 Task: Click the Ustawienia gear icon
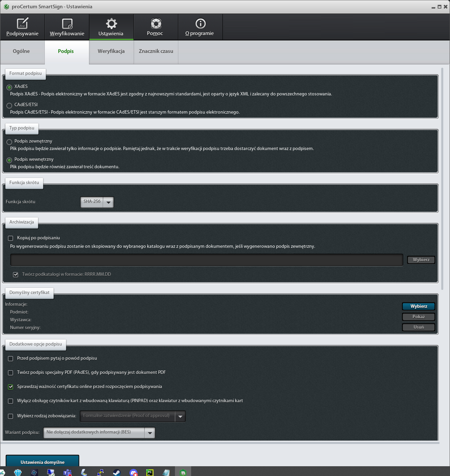(111, 24)
